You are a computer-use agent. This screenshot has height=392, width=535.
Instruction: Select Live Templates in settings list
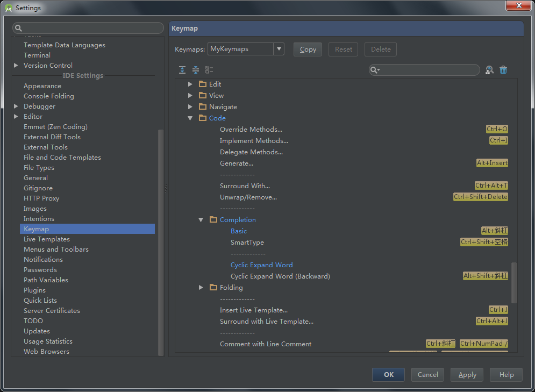[47, 239]
